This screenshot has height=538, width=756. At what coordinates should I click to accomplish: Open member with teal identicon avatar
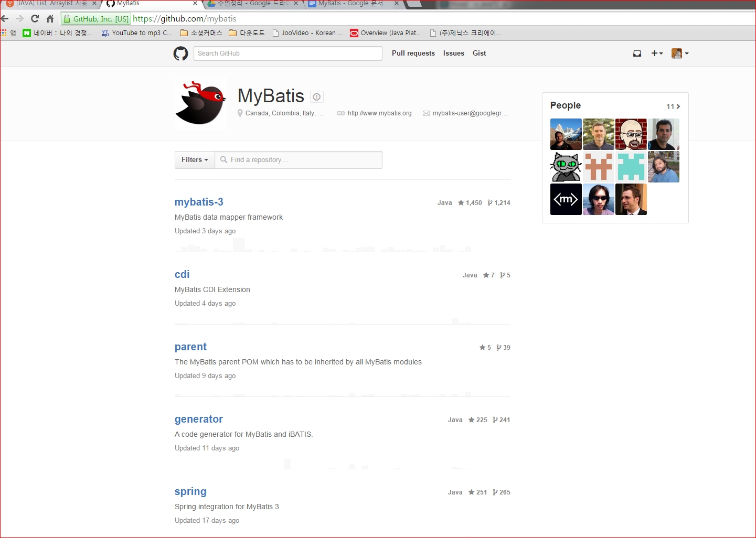click(631, 167)
